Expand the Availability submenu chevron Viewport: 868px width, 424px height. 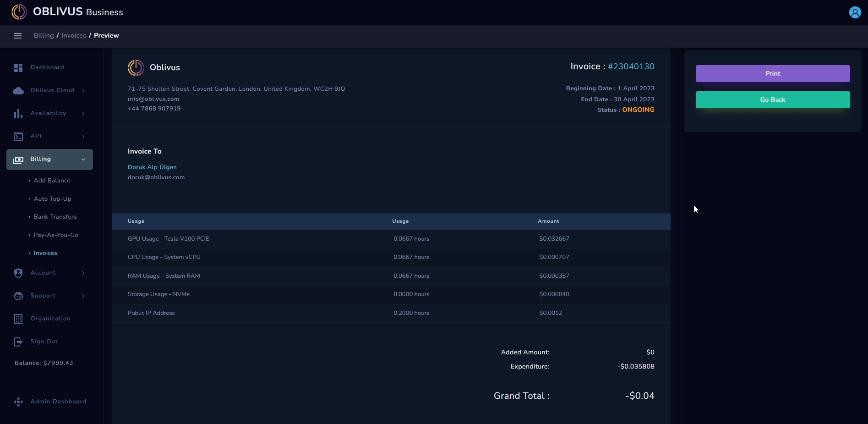(83, 114)
